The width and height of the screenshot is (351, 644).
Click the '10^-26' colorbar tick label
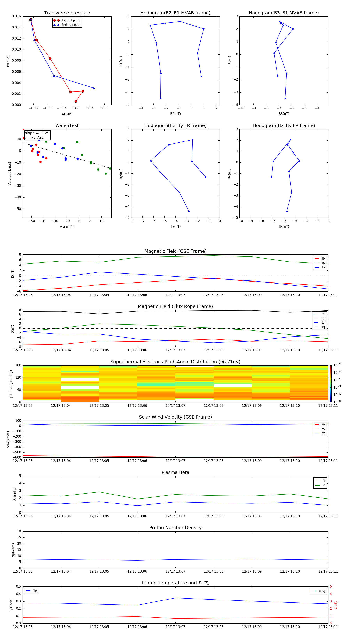tap(337, 365)
